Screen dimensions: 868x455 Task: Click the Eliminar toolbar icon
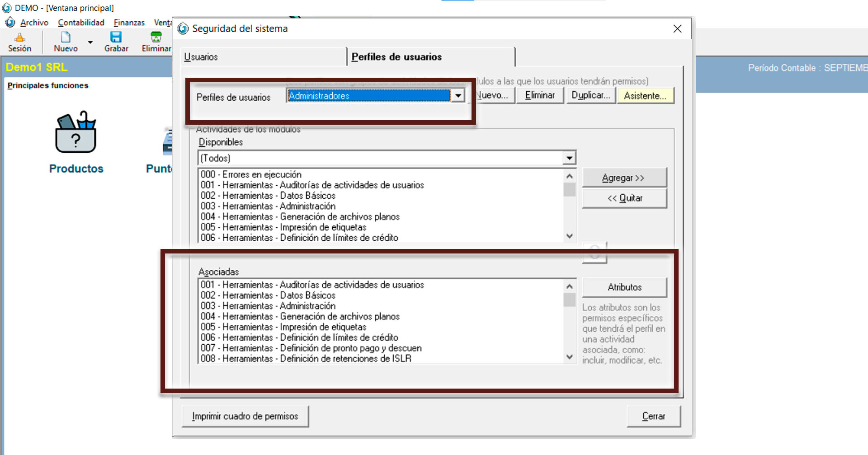tap(156, 38)
